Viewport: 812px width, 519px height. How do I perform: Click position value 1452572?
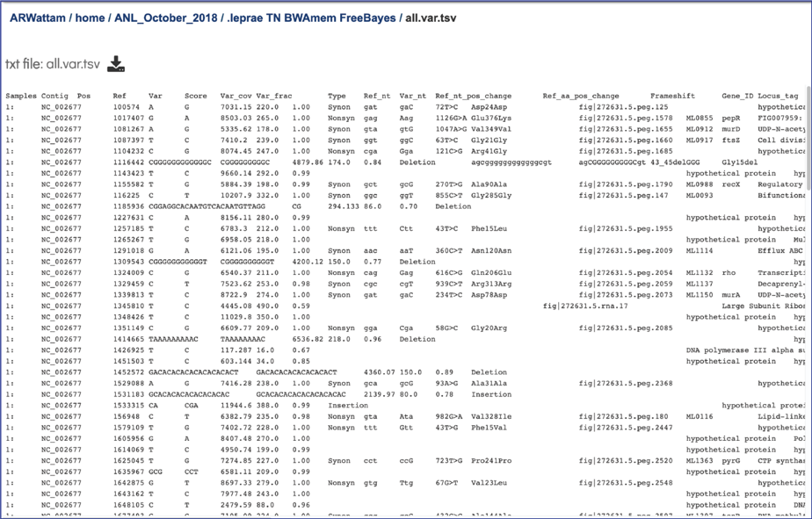(128, 372)
